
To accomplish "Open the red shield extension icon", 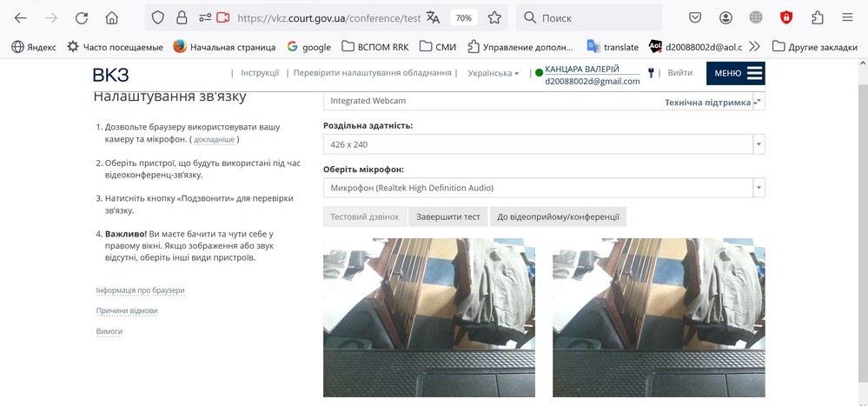I will tap(786, 17).
